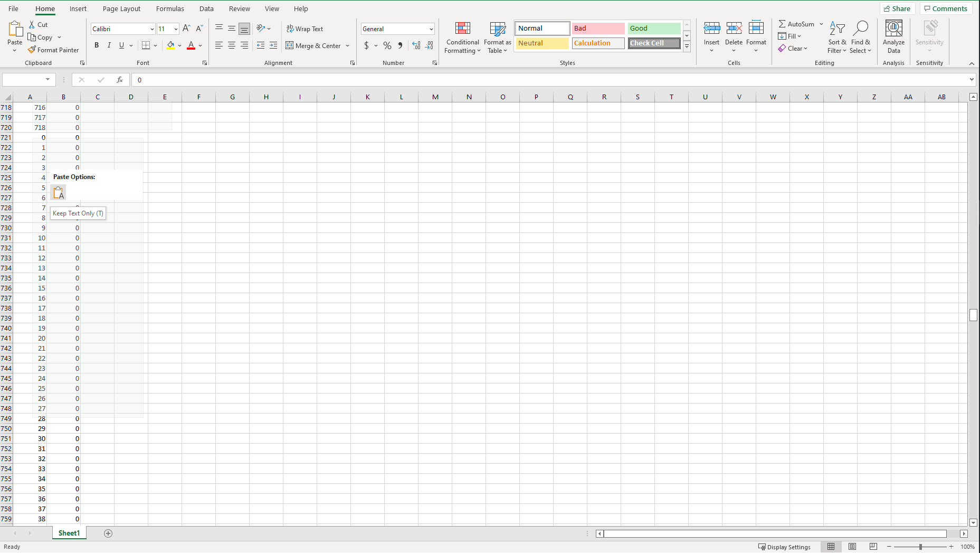Select the Sheet1 tab
The width and height of the screenshot is (980, 553).
click(x=69, y=533)
